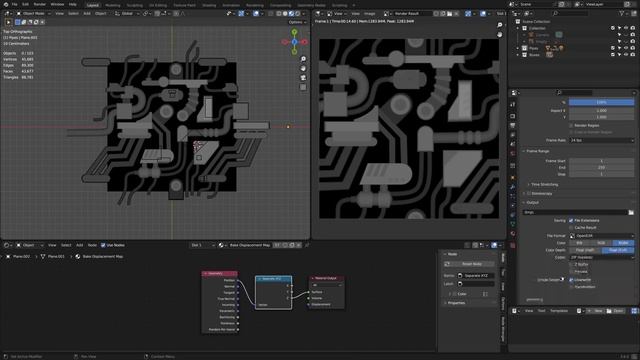Enable solid viewport shading mode

pyautogui.click(x=285, y=13)
